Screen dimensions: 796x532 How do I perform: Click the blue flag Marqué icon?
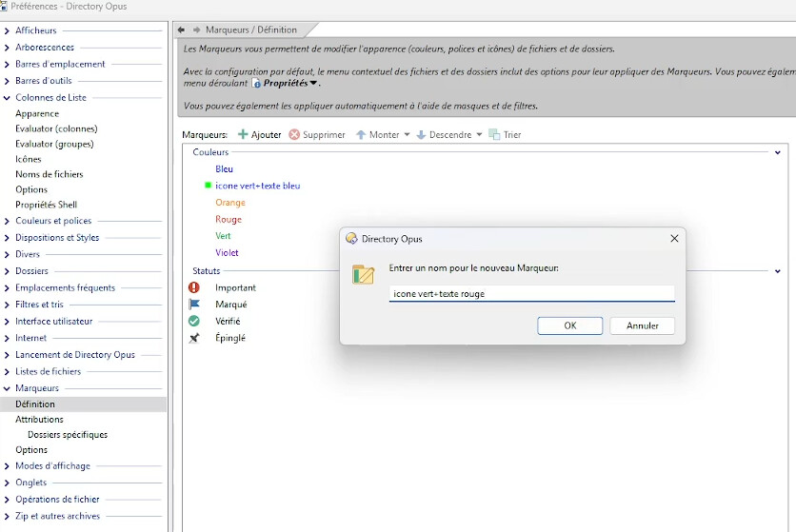[x=194, y=305]
